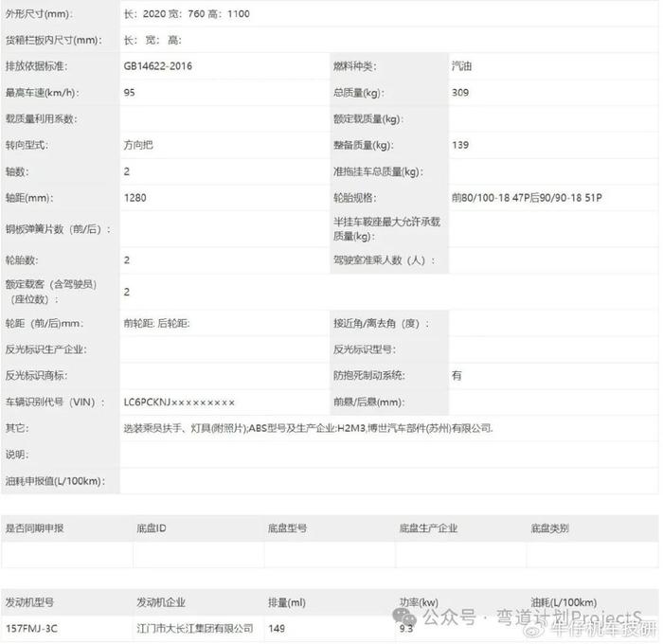Viewport: 663px width, 644px height.
Task: Click the 轮胎规格 label
Action: [x=355, y=198]
